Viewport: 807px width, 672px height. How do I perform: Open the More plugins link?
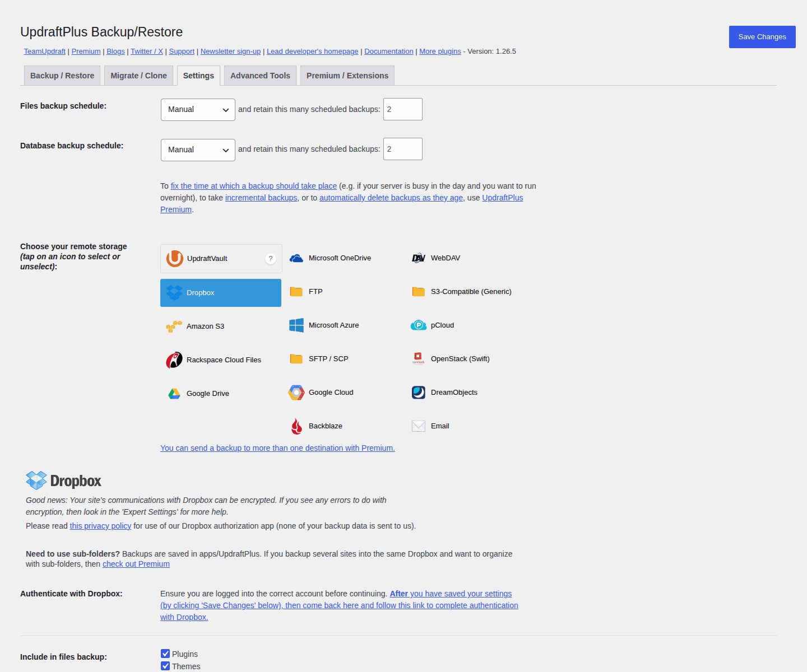[440, 52]
